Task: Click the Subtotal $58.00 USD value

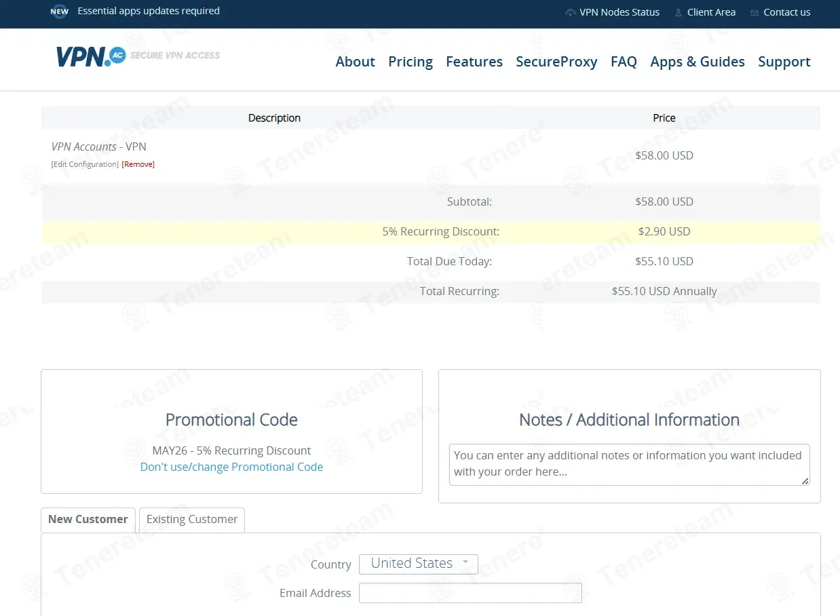Action: pyautogui.click(x=664, y=201)
